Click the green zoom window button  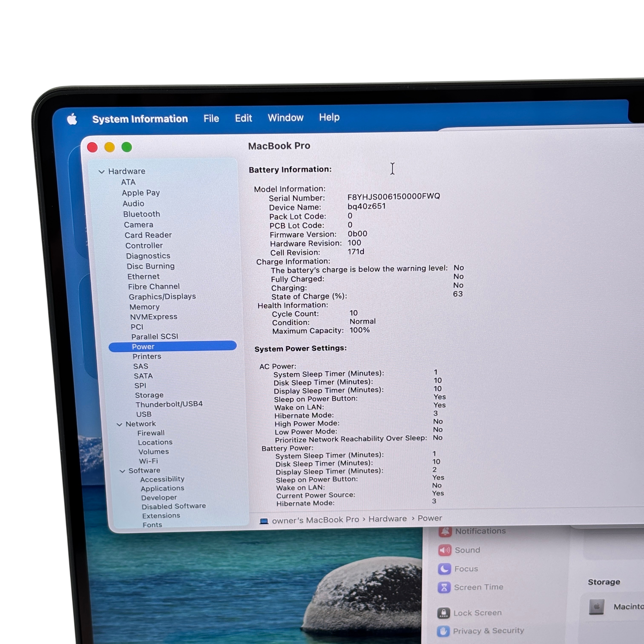click(127, 147)
